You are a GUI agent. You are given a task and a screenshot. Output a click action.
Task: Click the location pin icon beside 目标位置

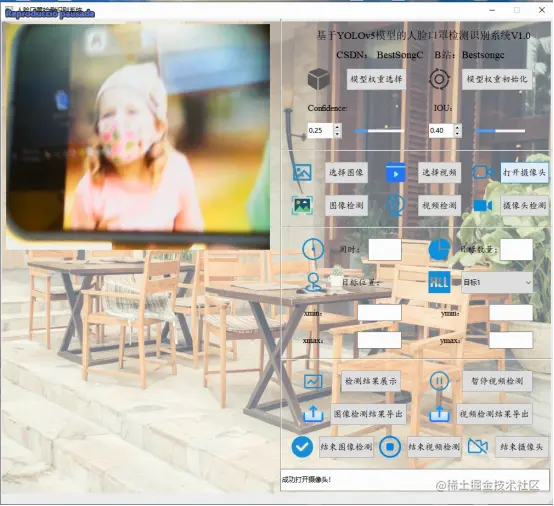314,282
